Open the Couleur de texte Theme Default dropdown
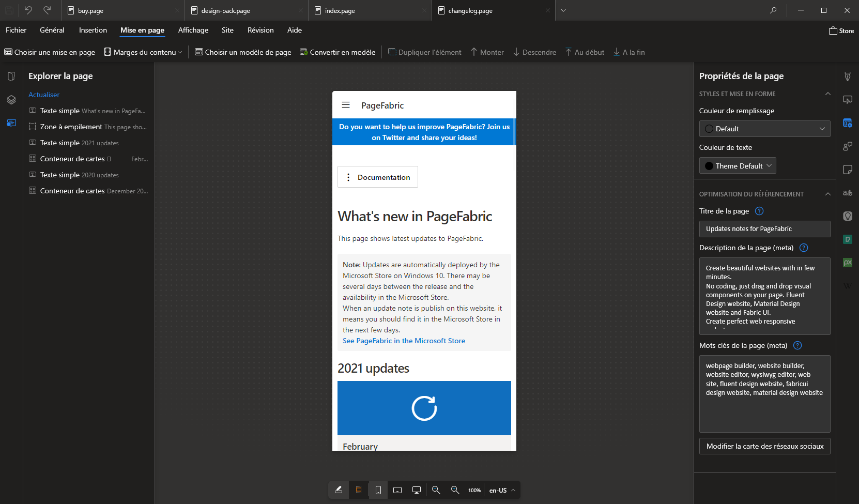The image size is (859, 504). [738, 165]
